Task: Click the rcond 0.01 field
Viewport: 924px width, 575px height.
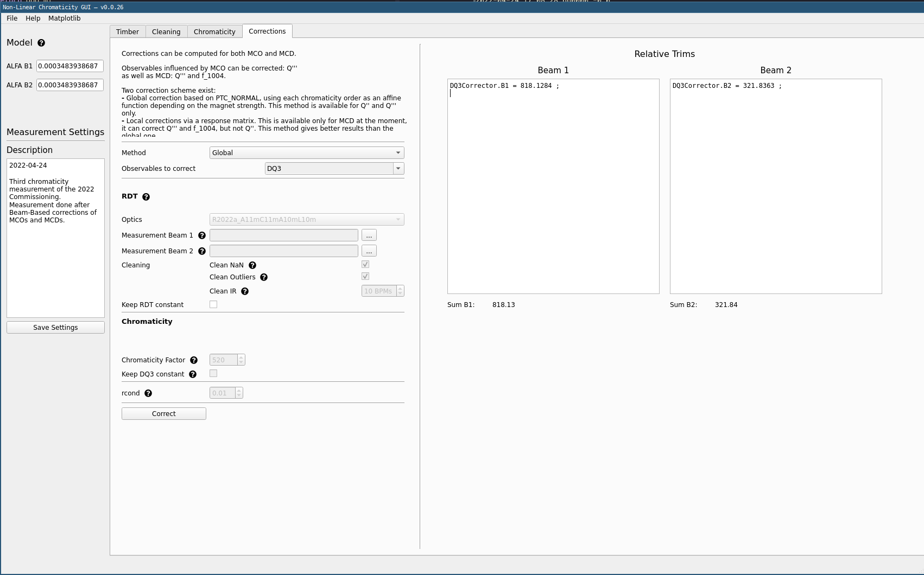Action: 223,393
